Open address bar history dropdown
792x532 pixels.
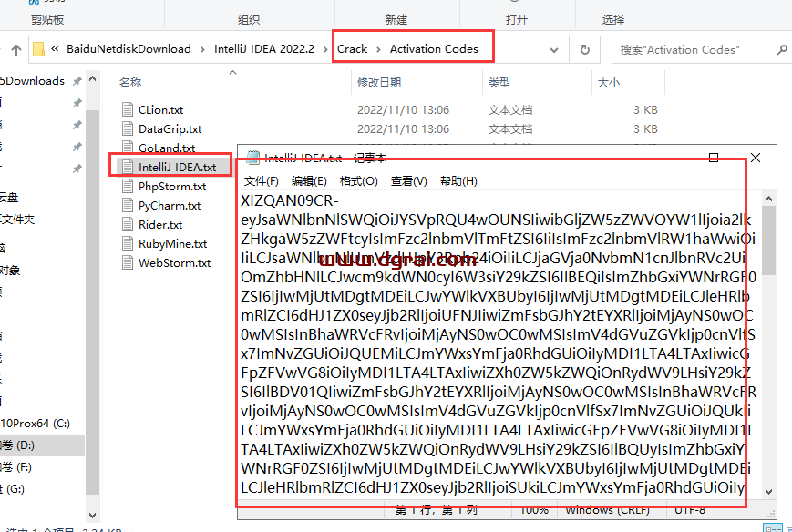point(554,50)
